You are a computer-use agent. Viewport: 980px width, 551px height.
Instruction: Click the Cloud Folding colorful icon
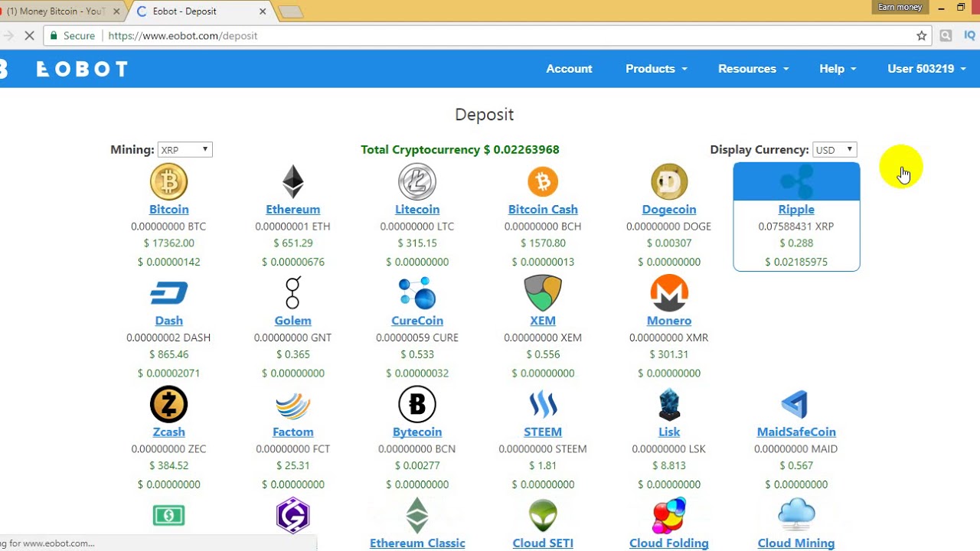click(669, 515)
